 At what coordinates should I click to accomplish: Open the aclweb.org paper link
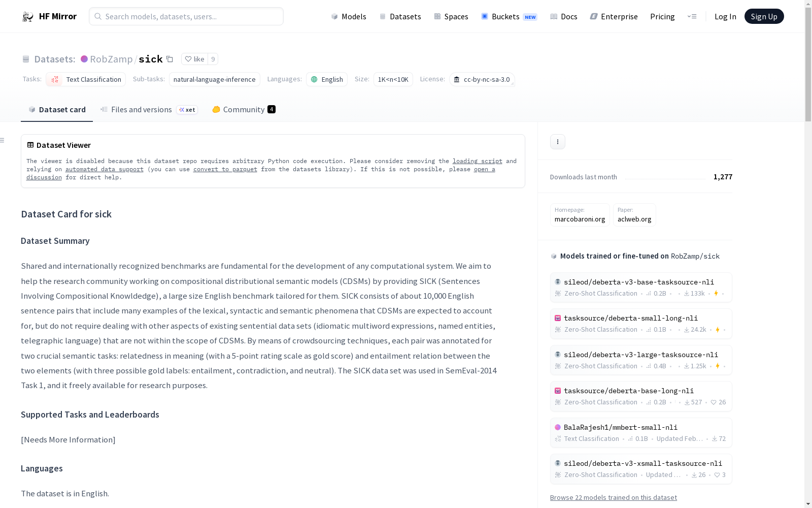[634, 215]
